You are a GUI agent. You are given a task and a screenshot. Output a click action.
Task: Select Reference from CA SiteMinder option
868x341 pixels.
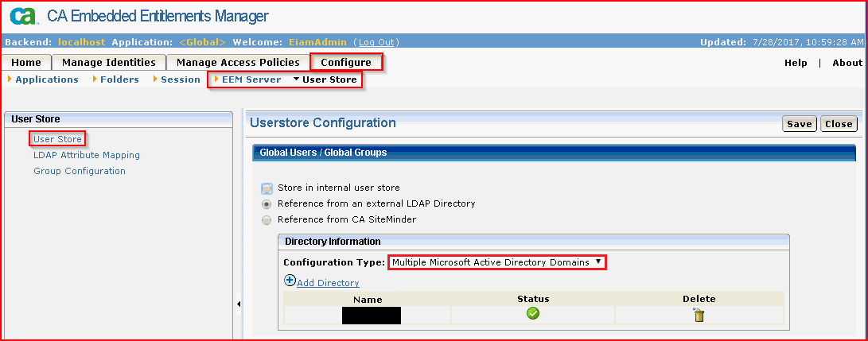pos(267,220)
